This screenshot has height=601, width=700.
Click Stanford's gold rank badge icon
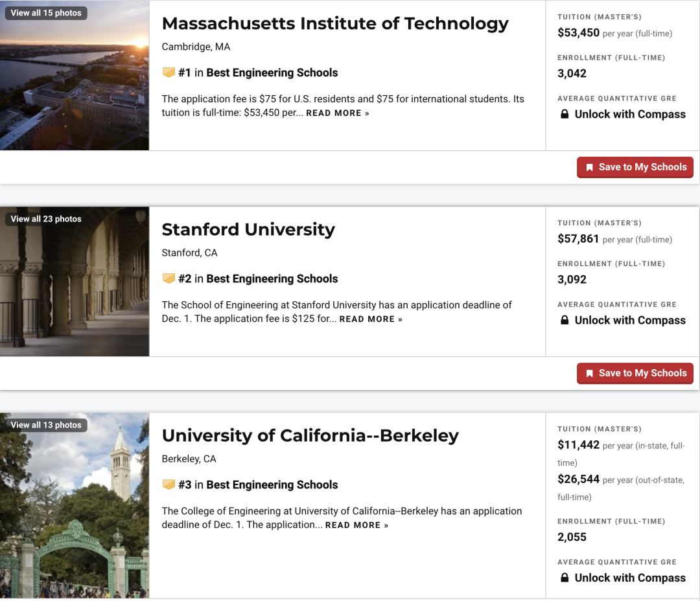click(169, 278)
